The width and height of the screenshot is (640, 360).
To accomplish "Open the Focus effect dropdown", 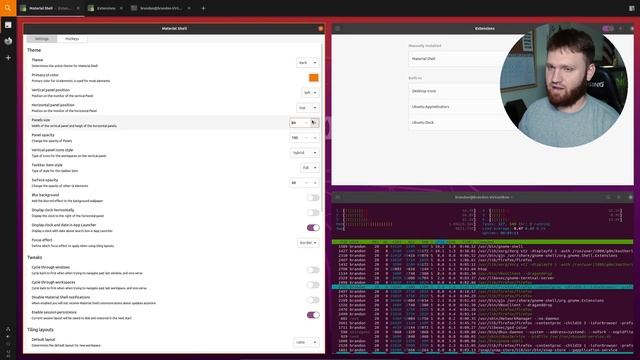I will click(x=308, y=243).
